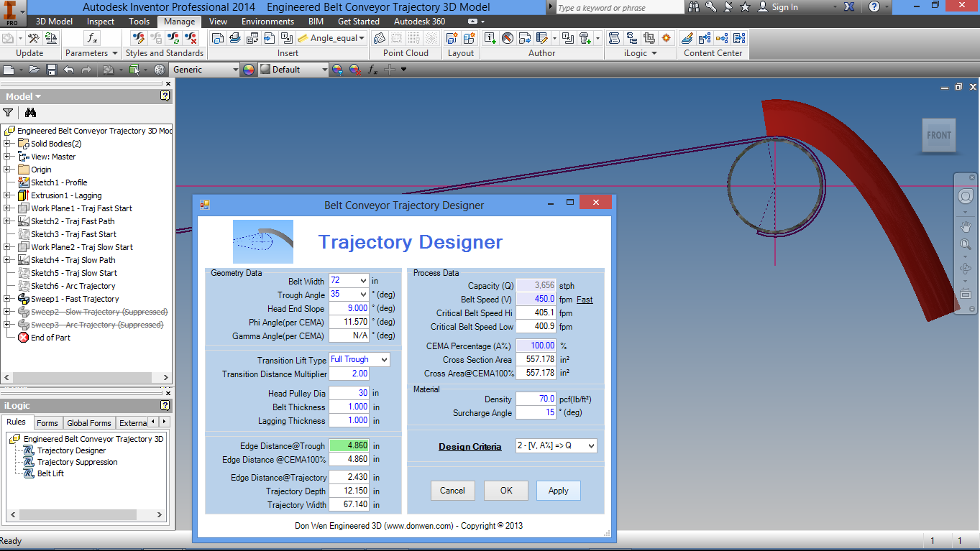Image resolution: width=980 pixels, height=551 pixels.
Task: Click the Apply button in Trajectory Designer
Action: click(559, 491)
